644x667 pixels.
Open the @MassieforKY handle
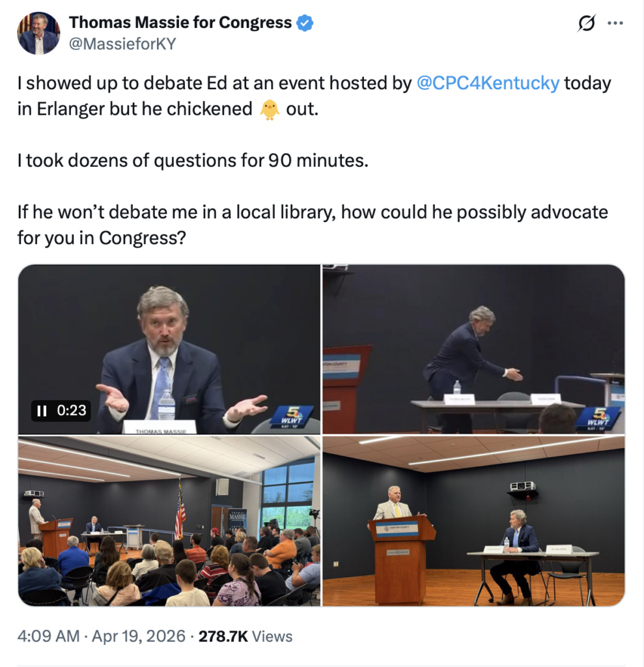point(122,44)
